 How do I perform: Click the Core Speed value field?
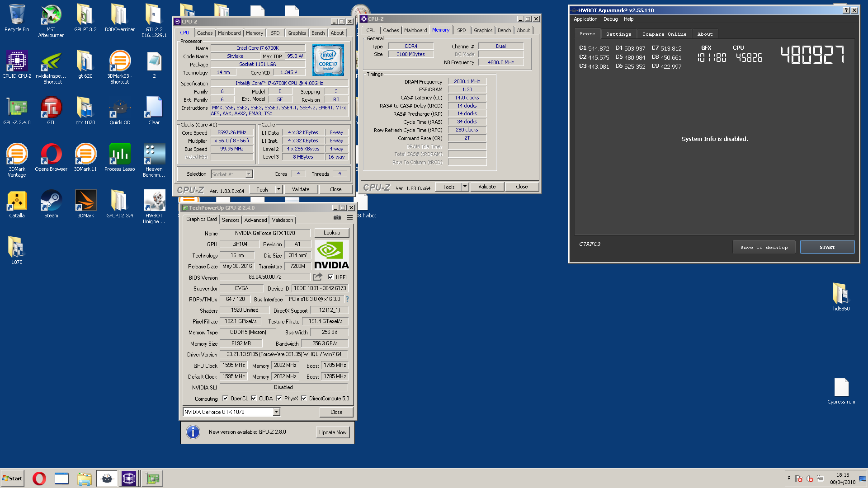coord(232,133)
